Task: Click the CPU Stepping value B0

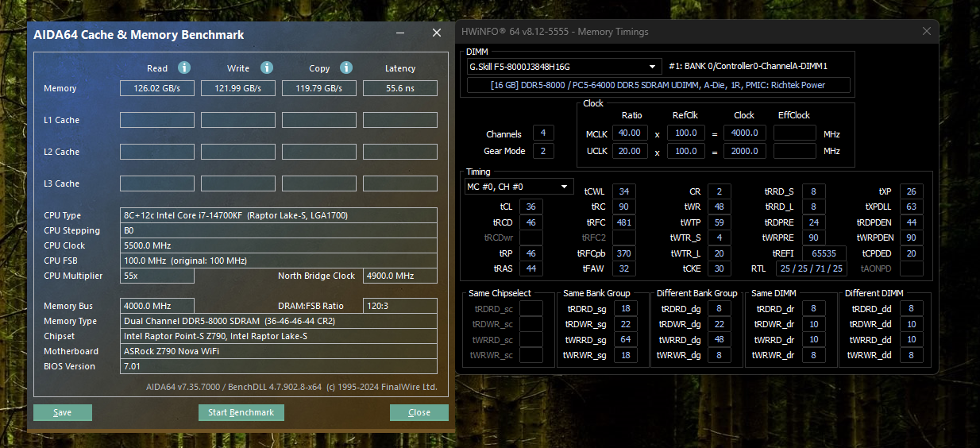Action: coord(279,230)
